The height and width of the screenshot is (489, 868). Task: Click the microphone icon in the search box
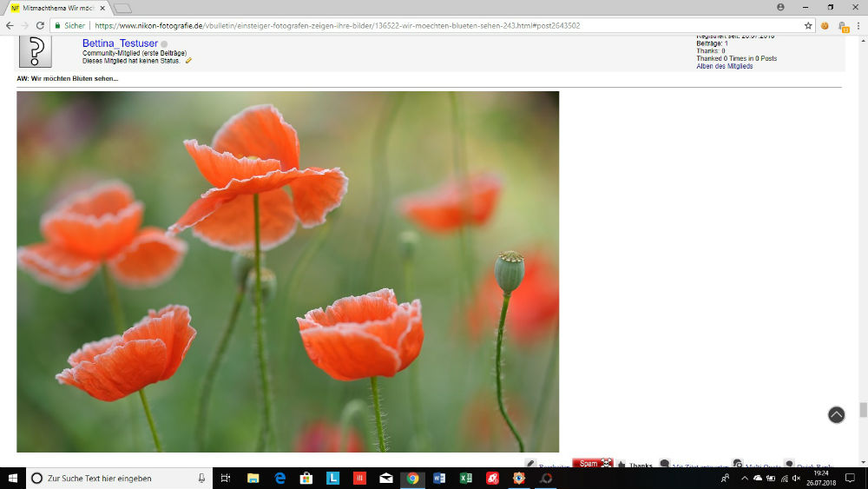coord(201,478)
